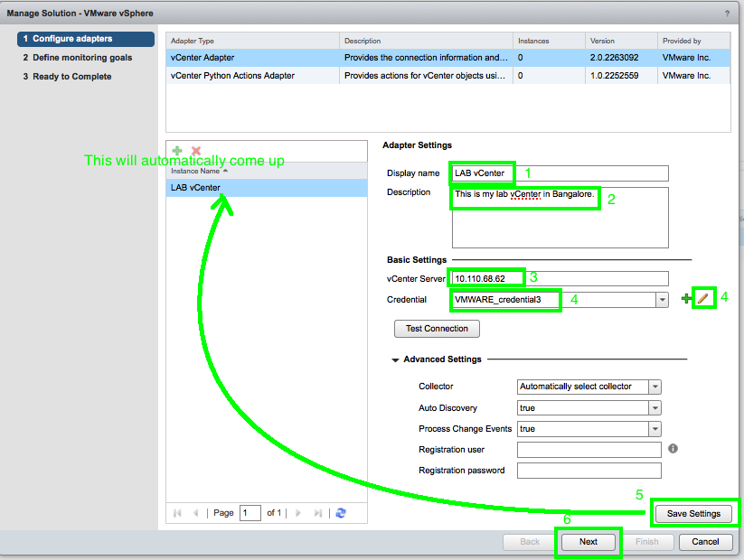Click the vCenter Server input field
744x560 pixels.
click(560, 278)
